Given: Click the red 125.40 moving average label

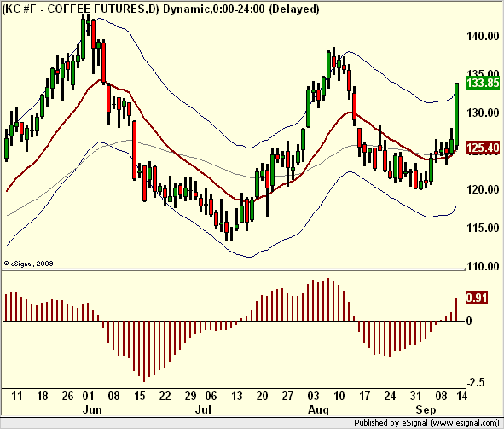Looking at the screenshot, I should [x=483, y=148].
